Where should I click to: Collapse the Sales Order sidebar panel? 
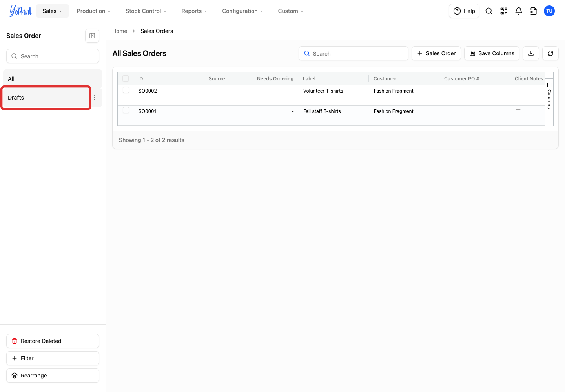[x=92, y=36]
